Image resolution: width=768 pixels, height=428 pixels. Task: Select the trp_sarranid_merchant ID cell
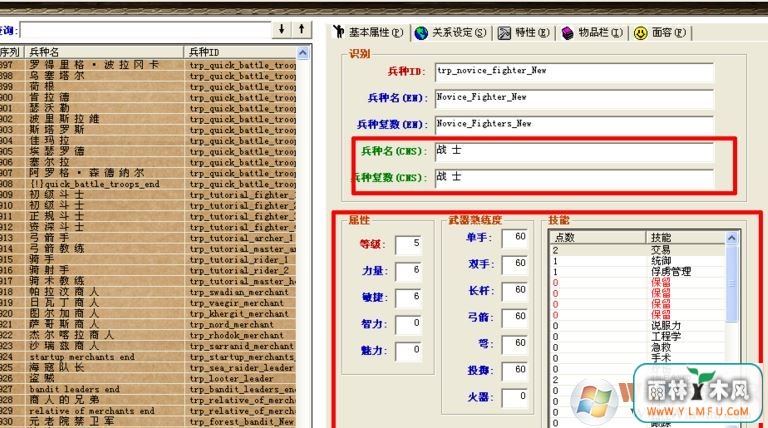pyautogui.click(x=241, y=346)
